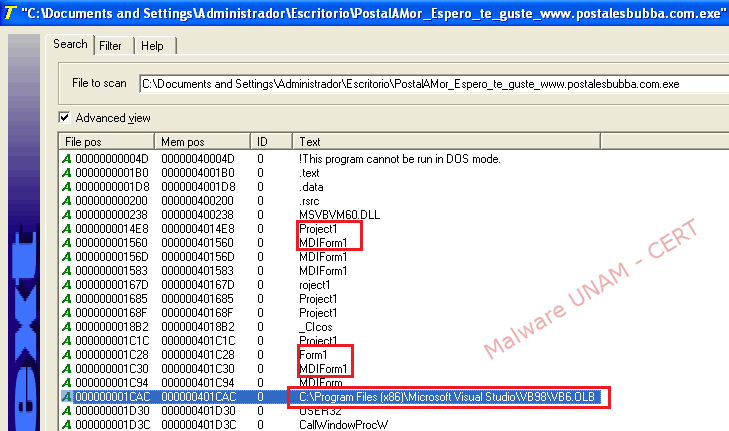Click ANSI icon of row 000000000238
The width and height of the screenshot is (729, 431).
point(67,215)
